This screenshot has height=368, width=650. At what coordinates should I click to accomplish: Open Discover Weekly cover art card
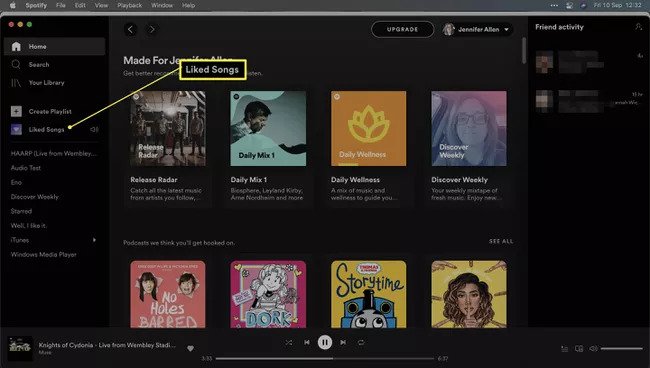point(469,128)
